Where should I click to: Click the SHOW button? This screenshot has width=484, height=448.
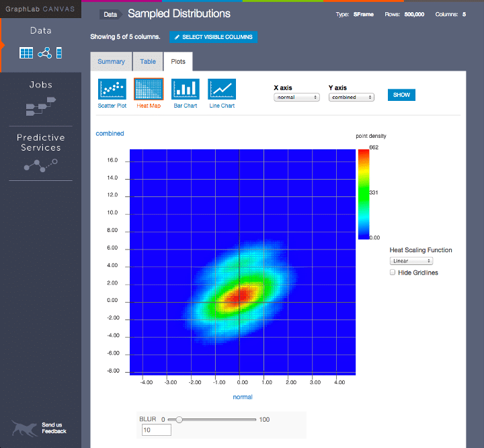(401, 95)
